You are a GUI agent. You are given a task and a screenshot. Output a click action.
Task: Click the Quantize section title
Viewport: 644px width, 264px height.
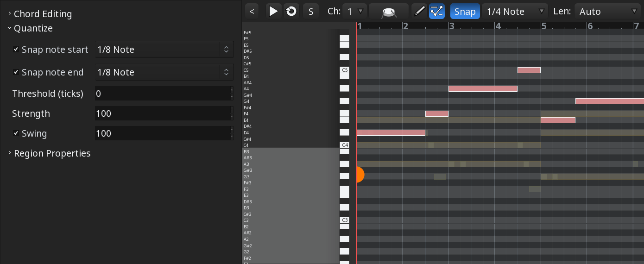coord(33,28)
